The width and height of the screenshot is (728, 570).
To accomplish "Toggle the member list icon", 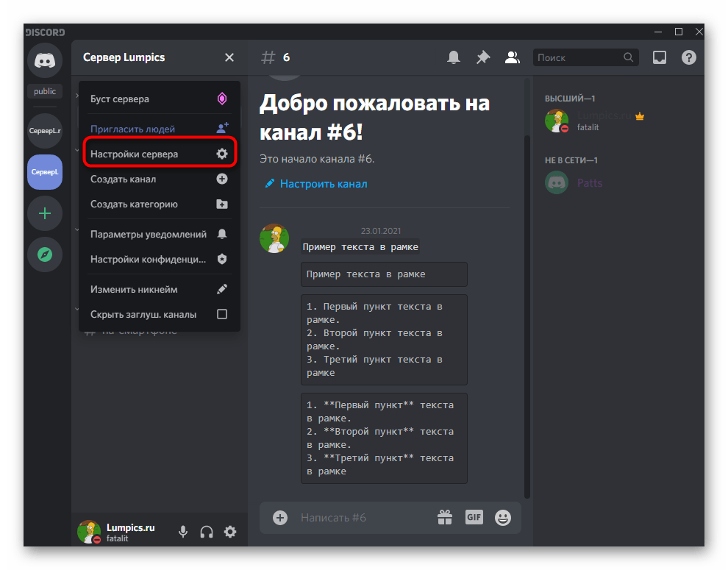I will pos(512,57).
